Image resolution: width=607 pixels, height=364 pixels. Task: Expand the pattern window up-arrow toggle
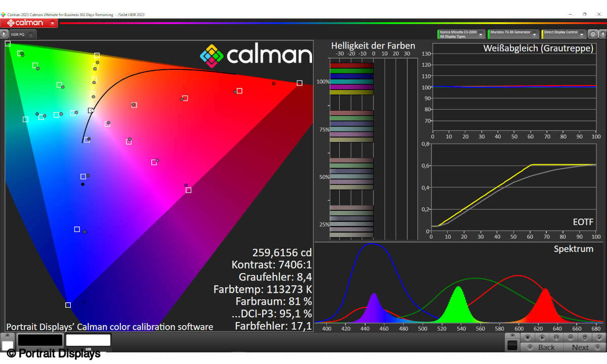7,335
